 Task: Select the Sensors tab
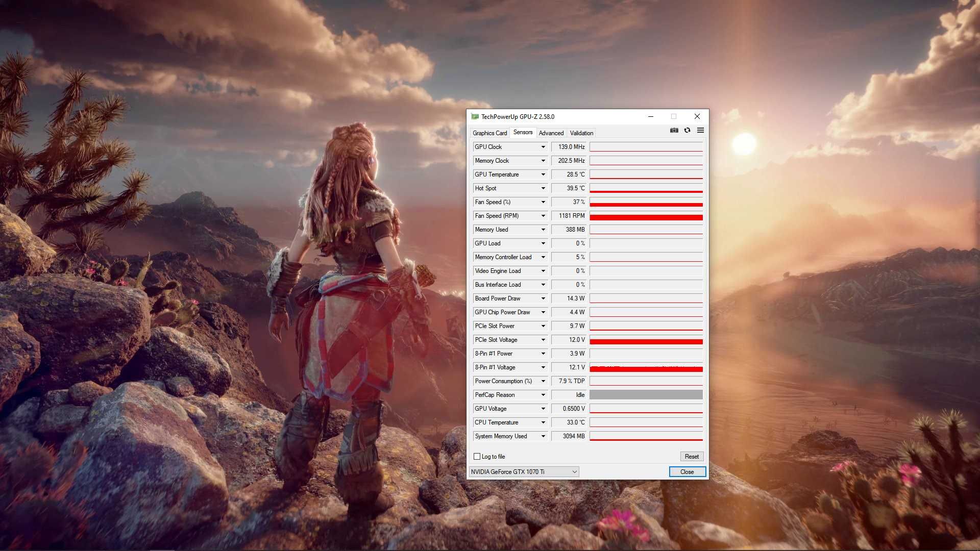(523, 132)
